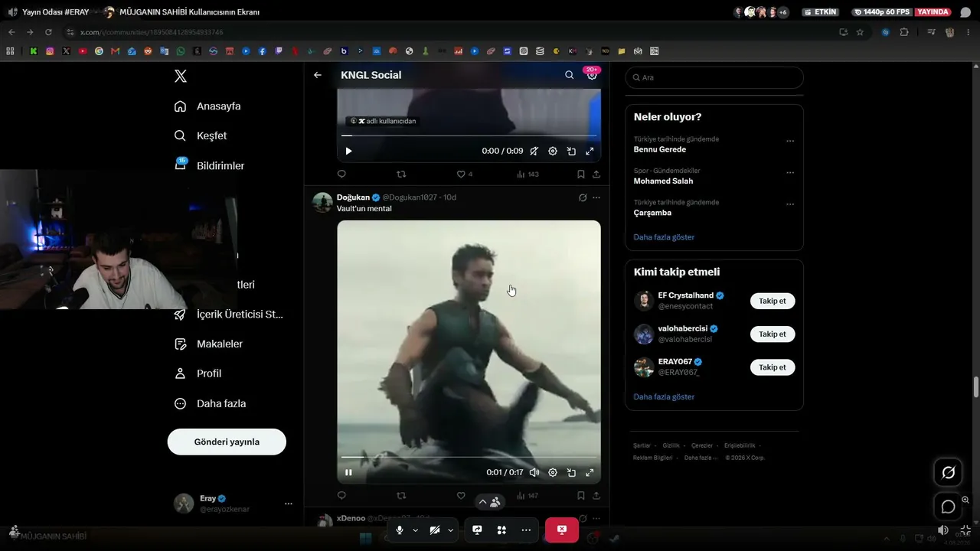Enter fullscreen on the 0:17 video

pyautogui.click(x=590, y=472)
